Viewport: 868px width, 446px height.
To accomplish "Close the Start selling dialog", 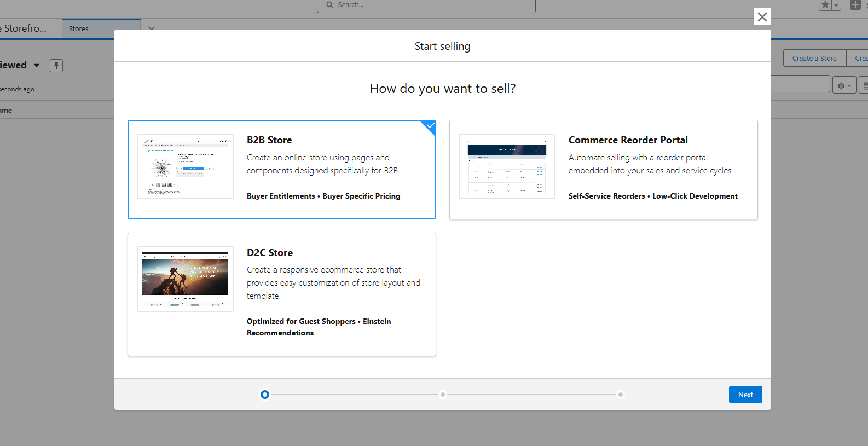I will 762,17.
